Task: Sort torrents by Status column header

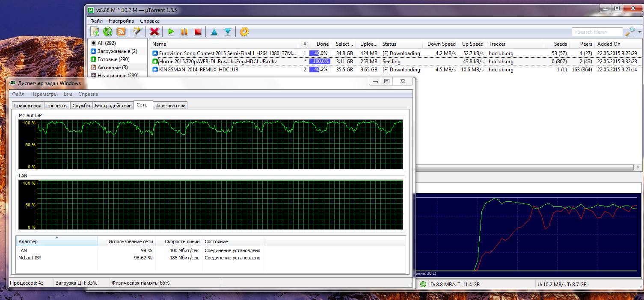Action: pos(401,44)
